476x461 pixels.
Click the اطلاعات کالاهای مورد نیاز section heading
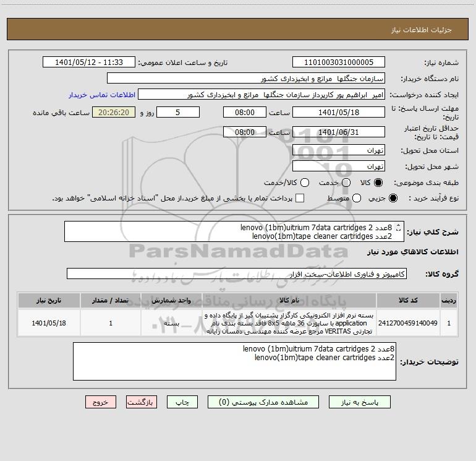pyautogui.click(x=413, y=252)
